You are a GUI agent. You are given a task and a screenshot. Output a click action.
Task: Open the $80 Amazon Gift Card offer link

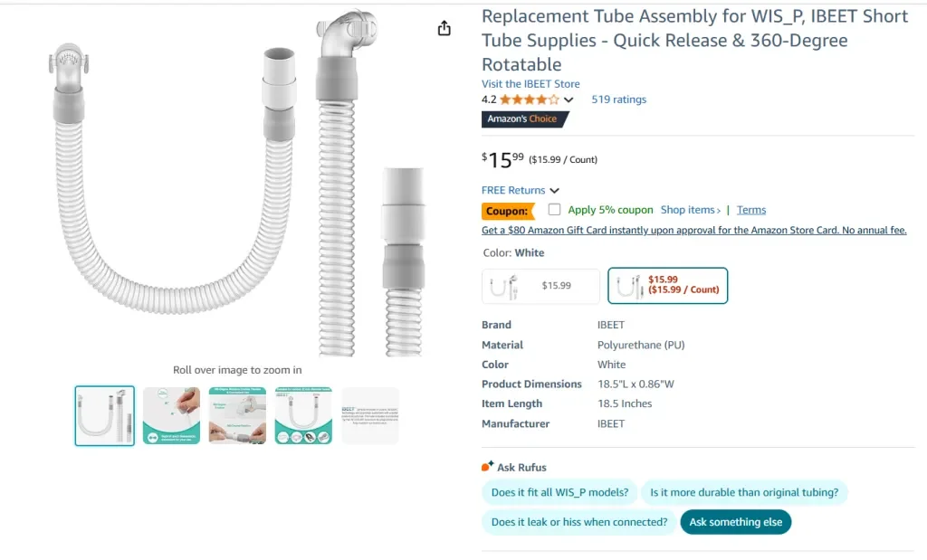pos(693,231)
